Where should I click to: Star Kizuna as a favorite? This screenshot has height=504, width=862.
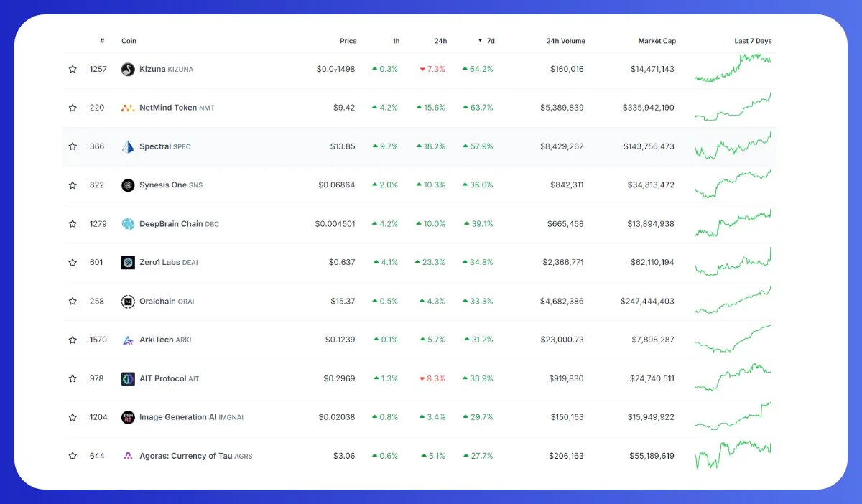pos(73,70)
